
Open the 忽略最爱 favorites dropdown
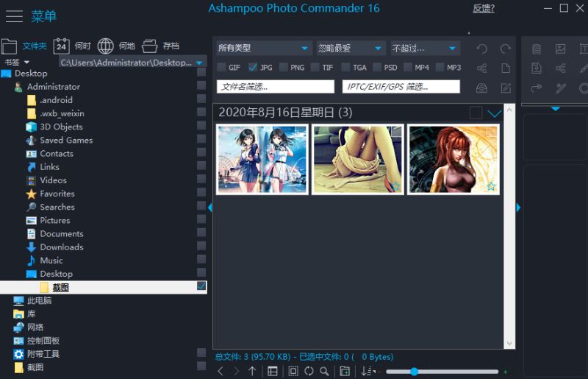pyautogui.click(x=351, y=48)
